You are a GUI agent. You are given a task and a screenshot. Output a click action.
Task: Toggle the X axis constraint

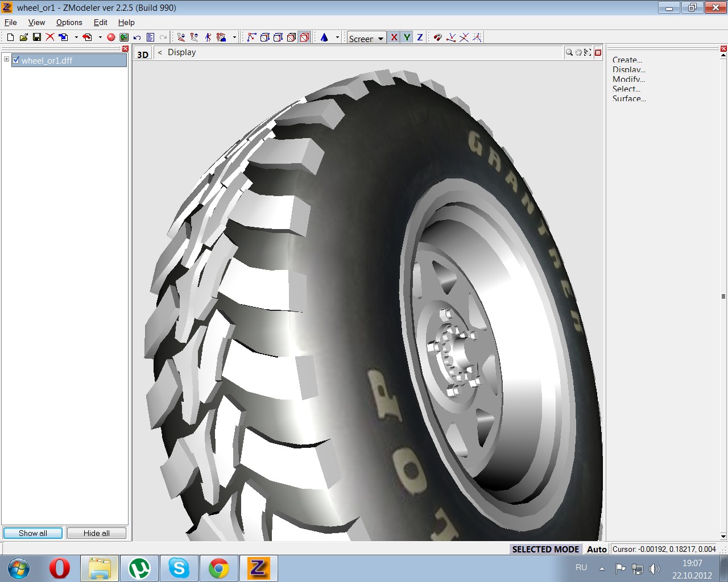pyautogui.click(x=394, y=38)
